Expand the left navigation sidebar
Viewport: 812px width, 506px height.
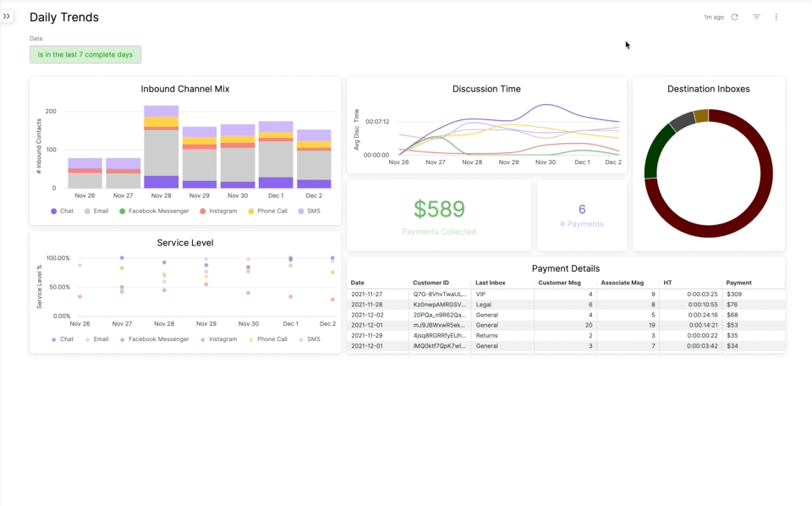[x=6, y=16]
